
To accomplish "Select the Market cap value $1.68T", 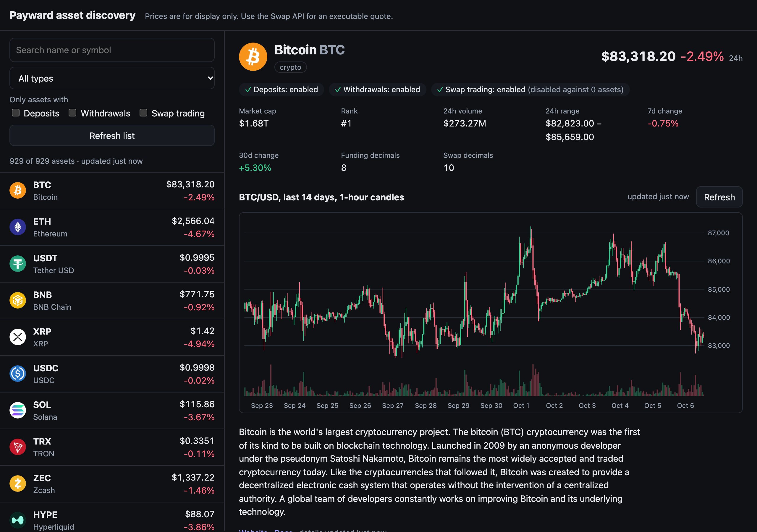I will pos(253,123).
